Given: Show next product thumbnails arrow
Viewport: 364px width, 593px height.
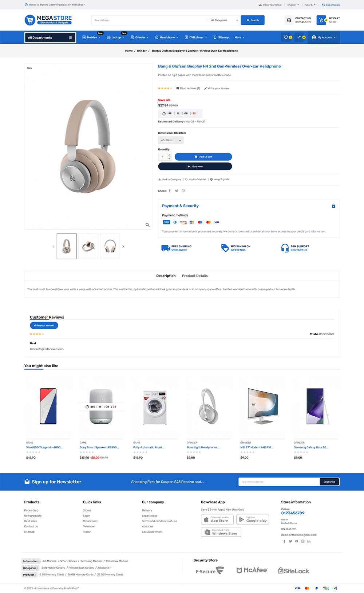Looking at the screenshot, I should [x=123, y=247].
